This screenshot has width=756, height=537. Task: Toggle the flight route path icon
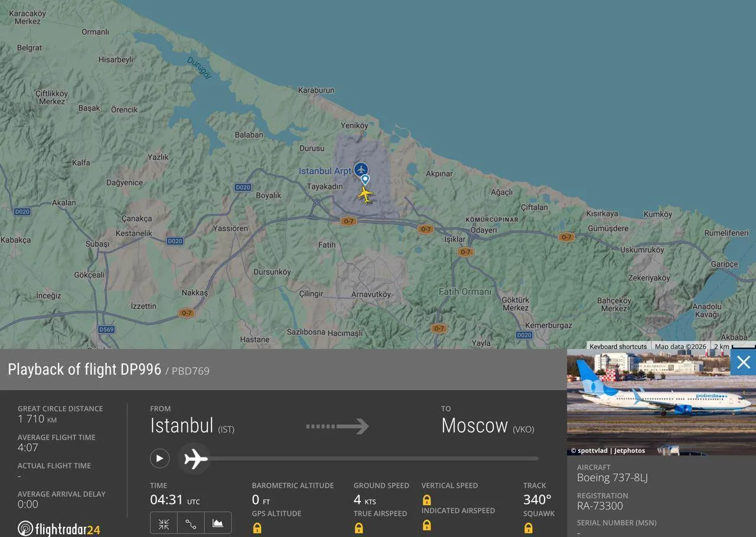[x=191, y=523]
